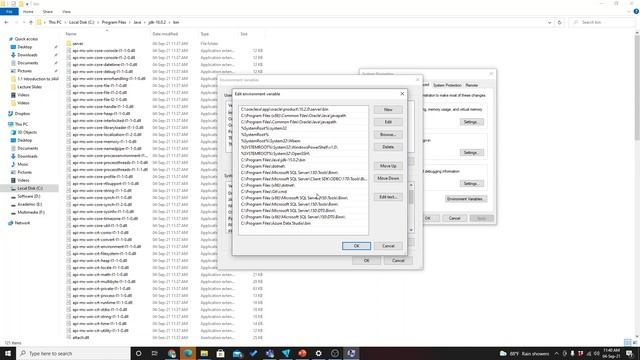Open Remote tab in System Properties
This screenshot has width=640, height=360.
point(471,85)
